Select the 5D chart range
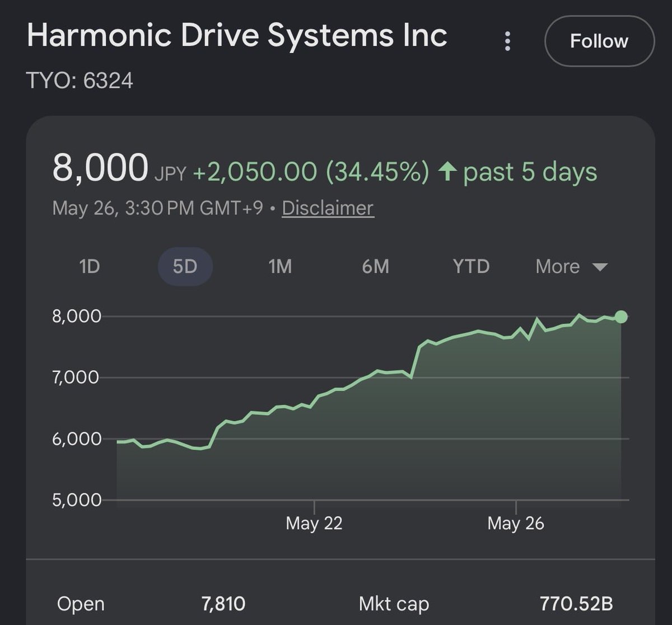This screenshot has width=672, height=625. [x=185, y=267]
